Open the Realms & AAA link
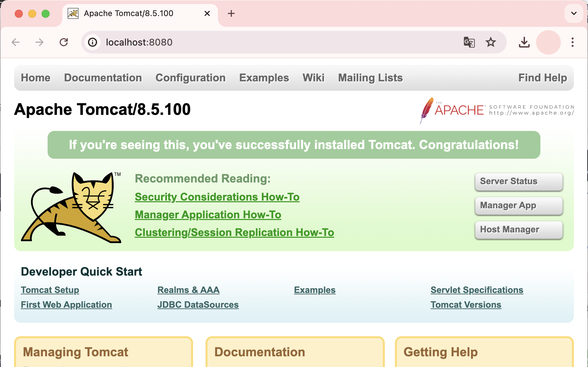Image resolution: width=588 pixels, height=367 pixels. tap(188, 290)
